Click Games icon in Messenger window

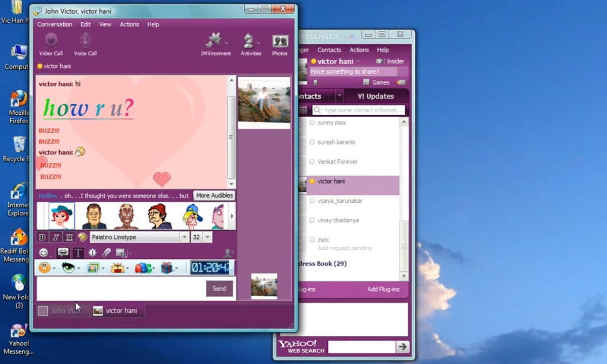pyautogui.click(x=366, y=82)
